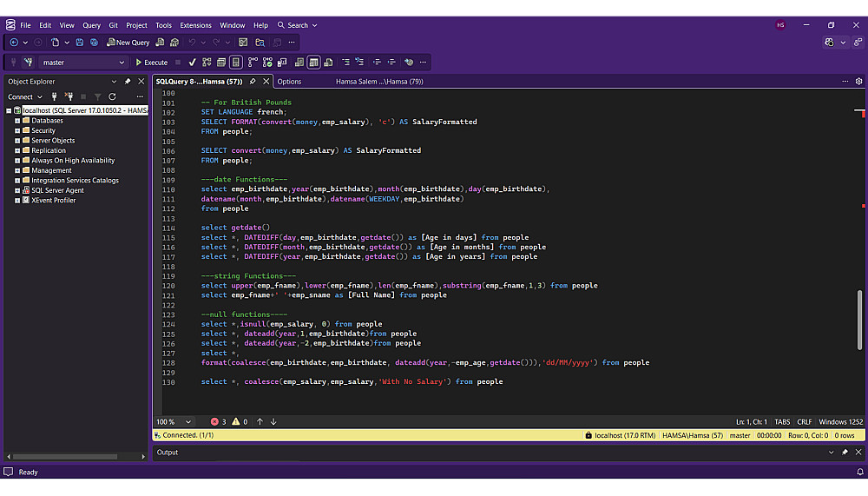868x496 pixels.
Task: Click the editor vertical scrollbar thumb
Action: [859, 320]
